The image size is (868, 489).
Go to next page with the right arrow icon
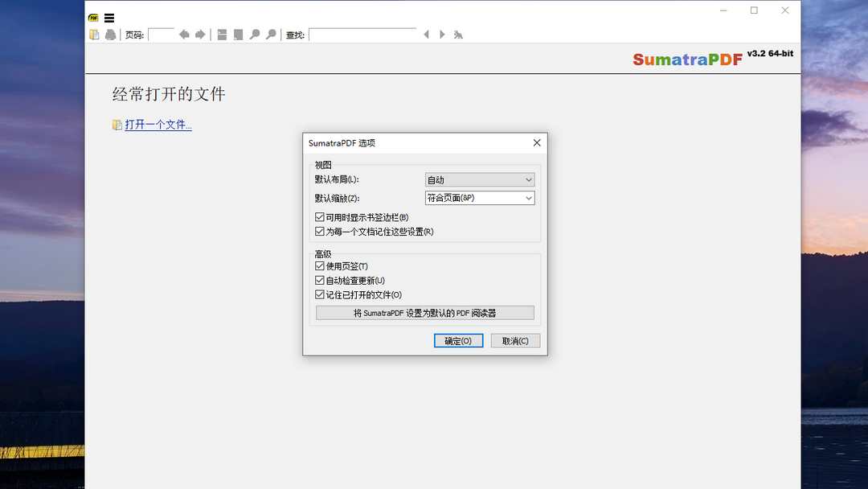pos(200,34)
